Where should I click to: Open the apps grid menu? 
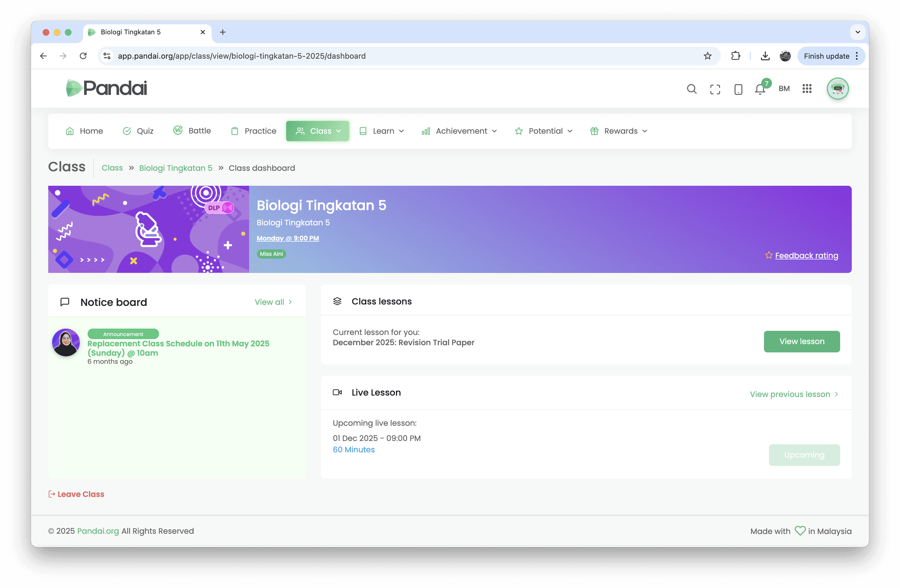[807, 89]
